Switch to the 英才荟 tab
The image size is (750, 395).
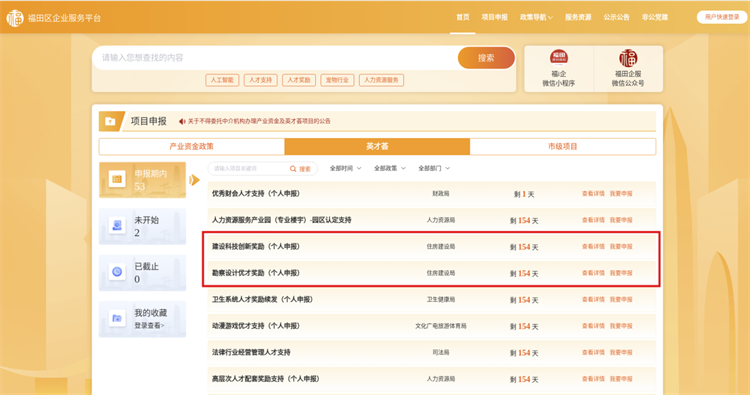pos(377,146)
